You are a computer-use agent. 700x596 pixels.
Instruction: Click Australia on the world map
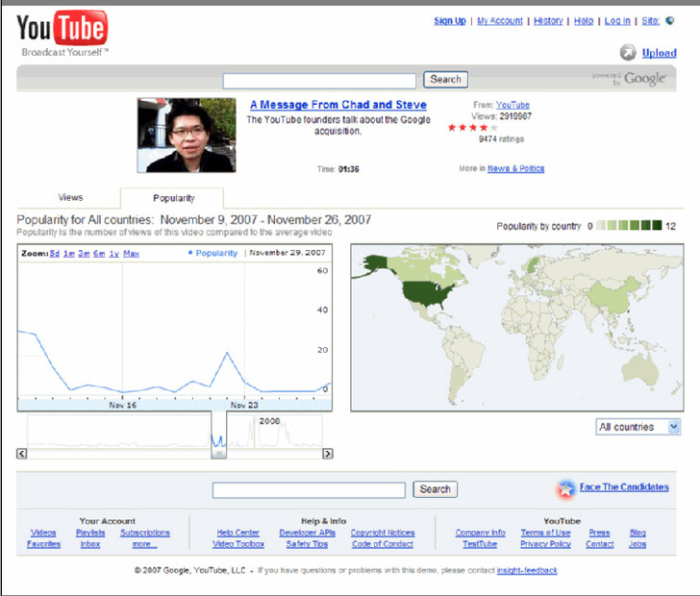[640, 369]
